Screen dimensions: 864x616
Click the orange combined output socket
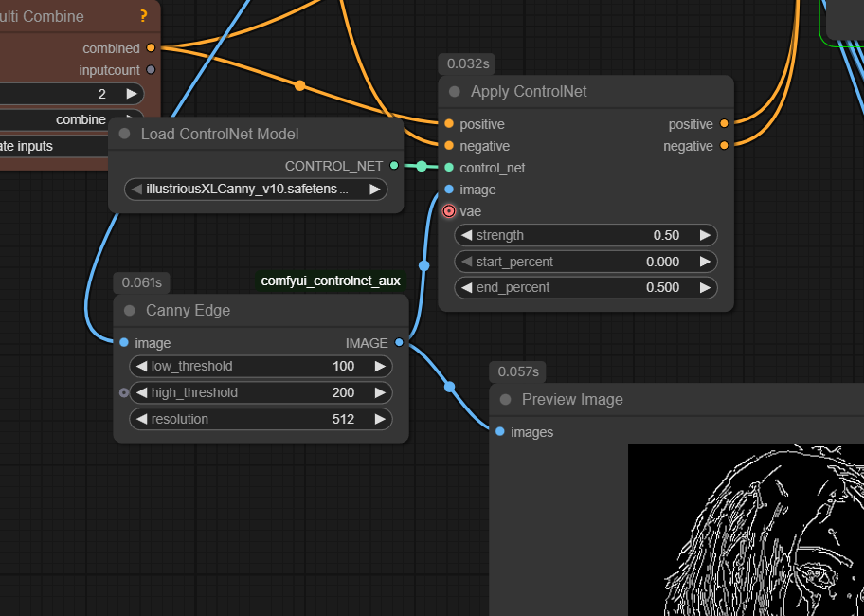coord(151,48)
